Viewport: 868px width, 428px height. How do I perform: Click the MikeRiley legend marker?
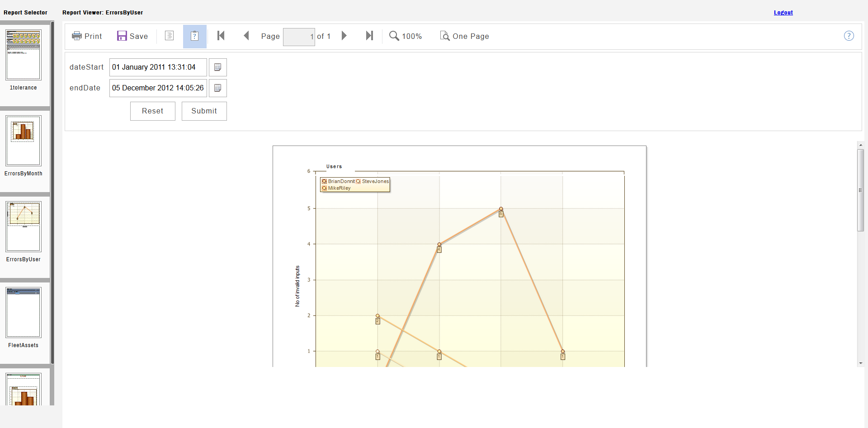[324, 188]
